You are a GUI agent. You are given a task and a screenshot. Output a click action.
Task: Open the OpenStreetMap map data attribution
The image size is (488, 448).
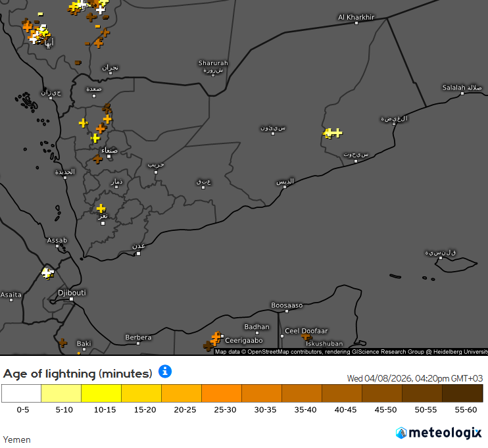pos(351,352)
